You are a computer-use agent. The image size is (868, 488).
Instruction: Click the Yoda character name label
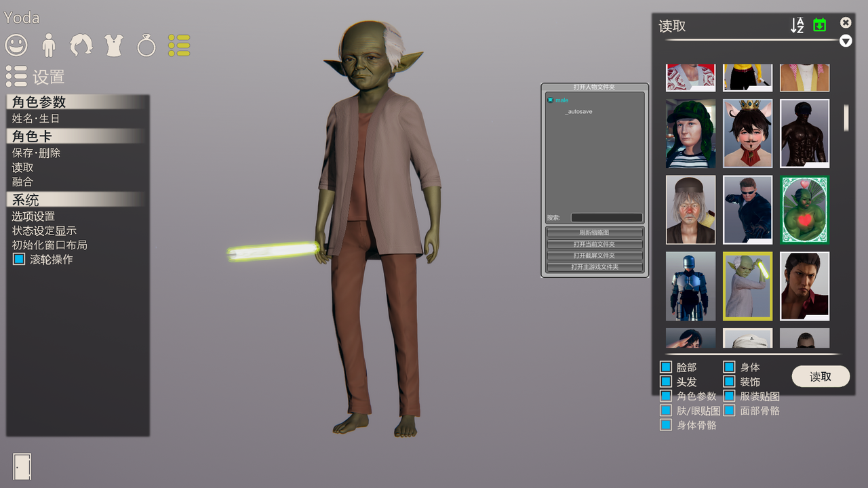22,18
